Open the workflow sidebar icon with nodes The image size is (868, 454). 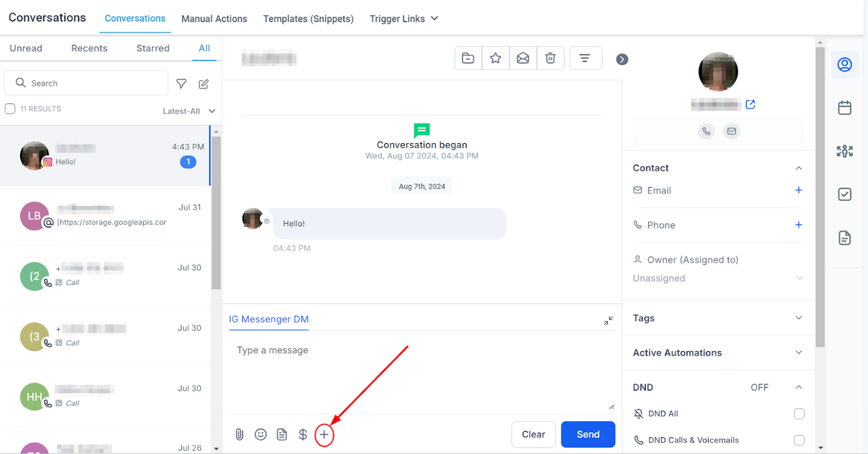pyautogui.click(x=845, y=151)
